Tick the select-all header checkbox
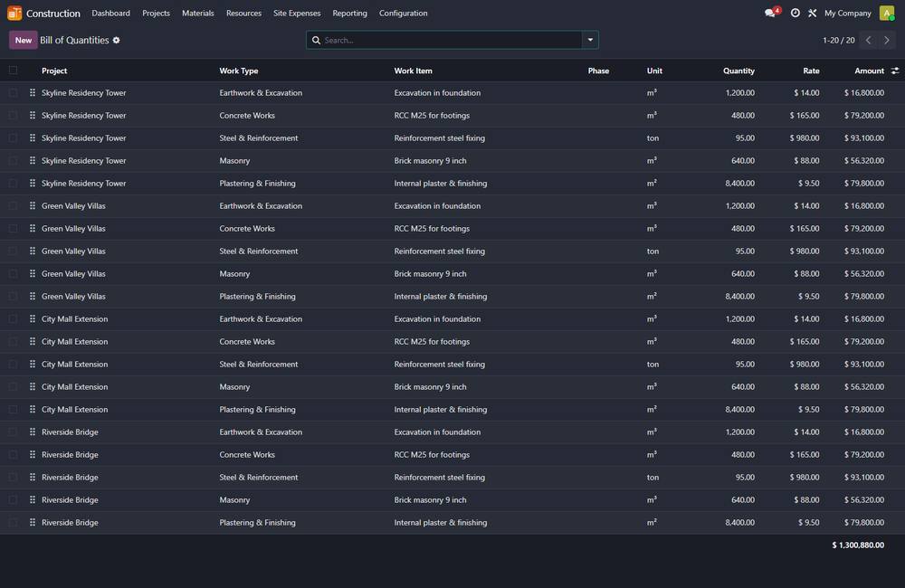905x588 pixels. click(13, 71)
